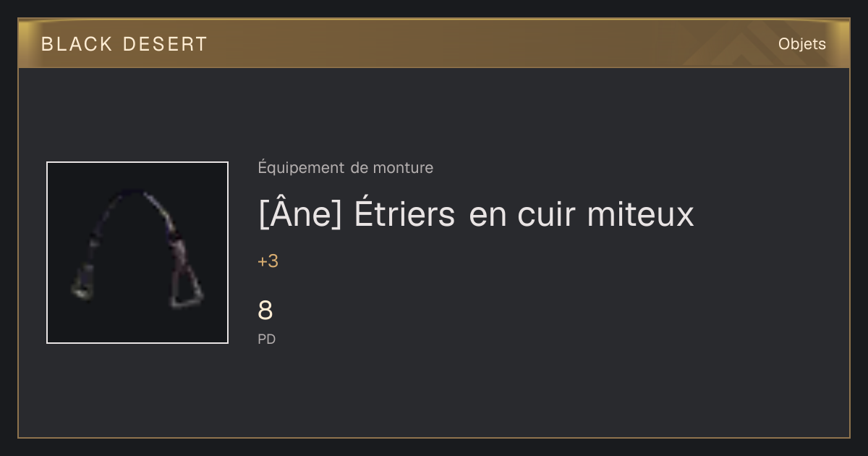
Task: Click the gold header banner bar
Action: 434,43
